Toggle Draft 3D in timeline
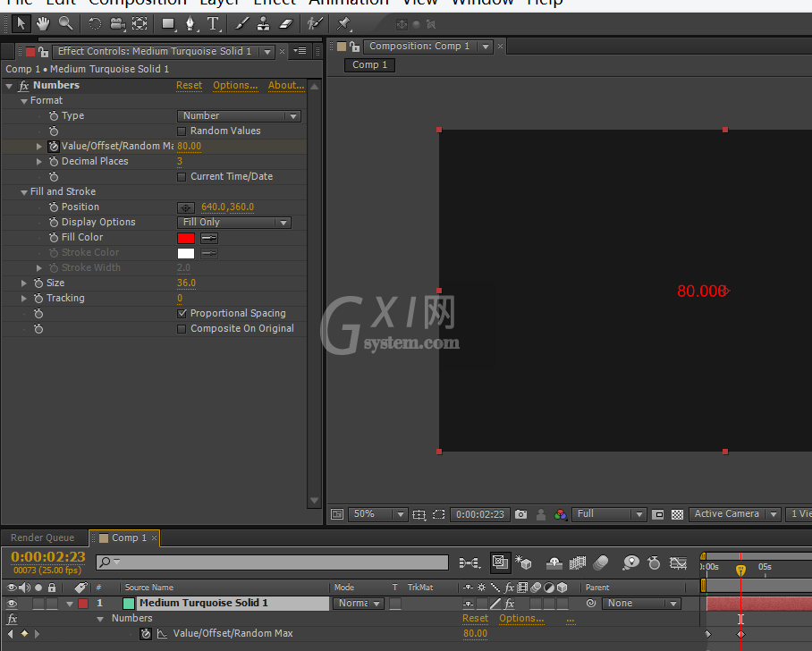The image size is (812, 651). tap(523, 562)
